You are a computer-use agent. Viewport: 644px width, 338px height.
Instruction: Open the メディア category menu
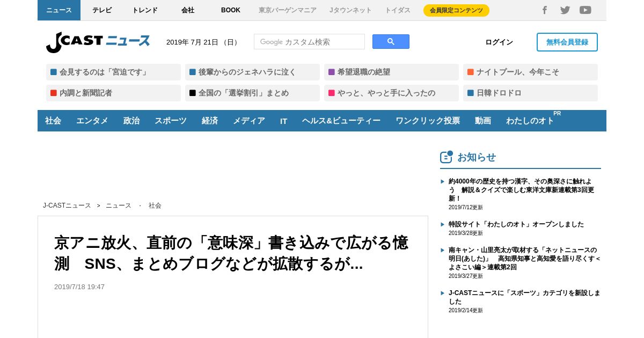[249, 121]
